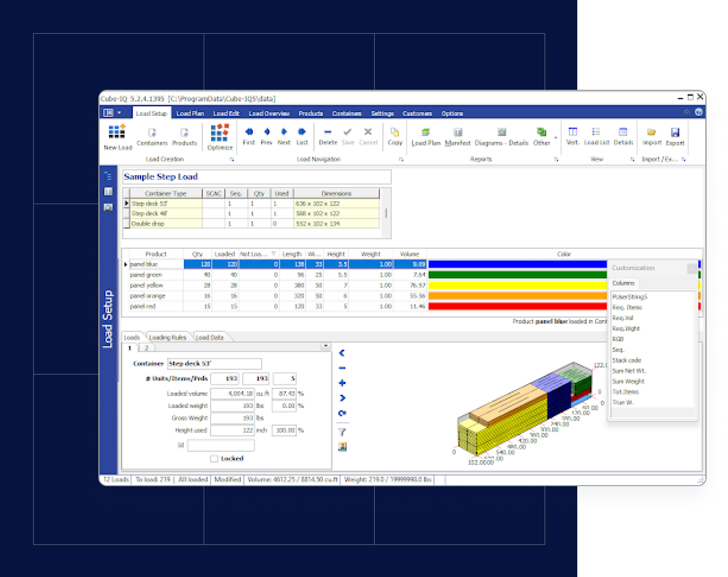Click the blue color bar for panel blue
The width and height of the screenshot is (728, 577).
517,264
